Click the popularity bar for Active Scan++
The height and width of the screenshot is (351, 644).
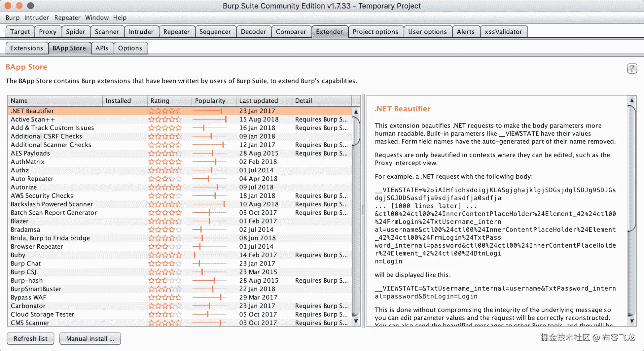point(210,119)
